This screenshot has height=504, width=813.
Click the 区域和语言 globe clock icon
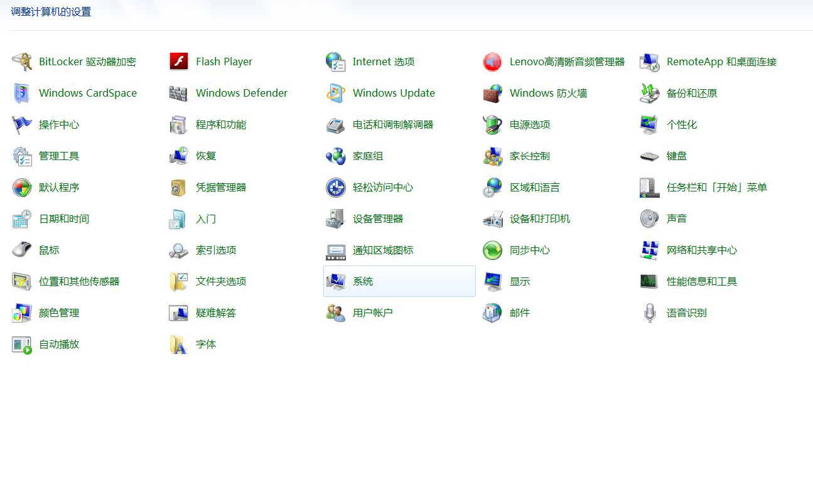[x=493, y=187]
